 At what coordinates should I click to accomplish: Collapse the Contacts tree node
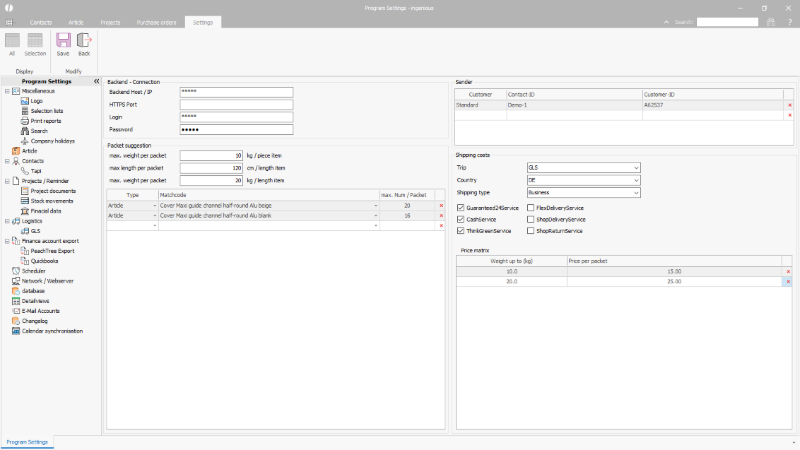(7, 161)
